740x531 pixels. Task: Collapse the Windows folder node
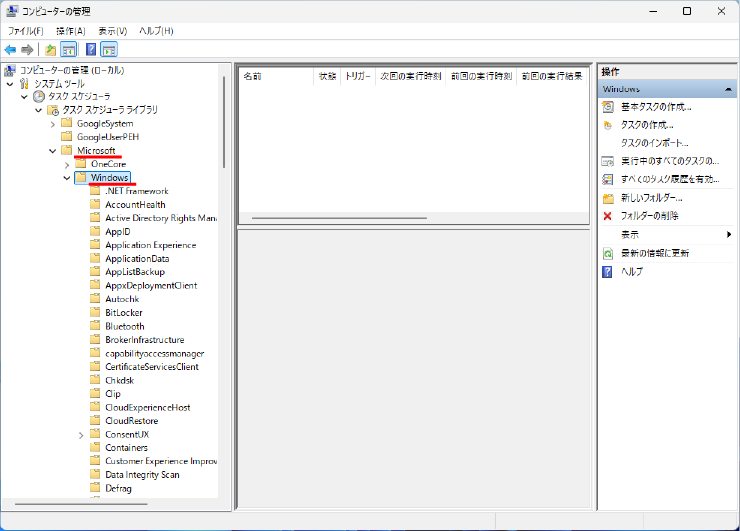tap(67, 178)
